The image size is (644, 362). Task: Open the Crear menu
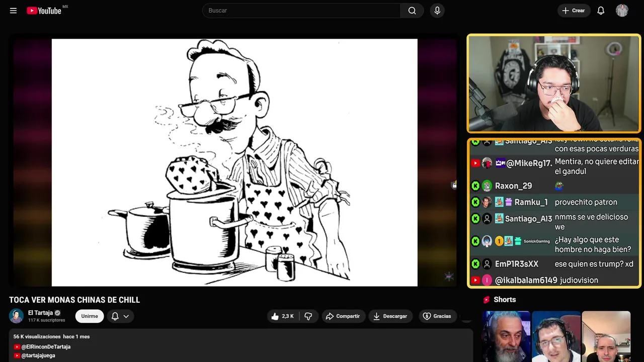tap(574, 11)
